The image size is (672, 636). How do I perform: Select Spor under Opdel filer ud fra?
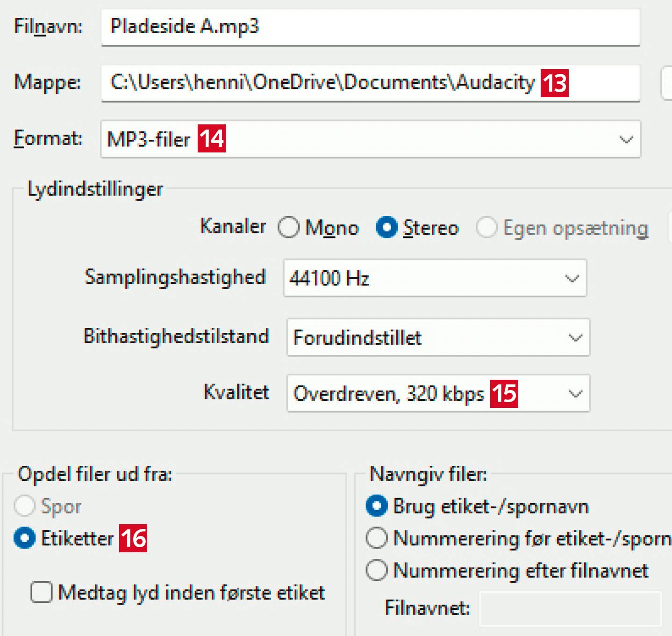(25, 506)
